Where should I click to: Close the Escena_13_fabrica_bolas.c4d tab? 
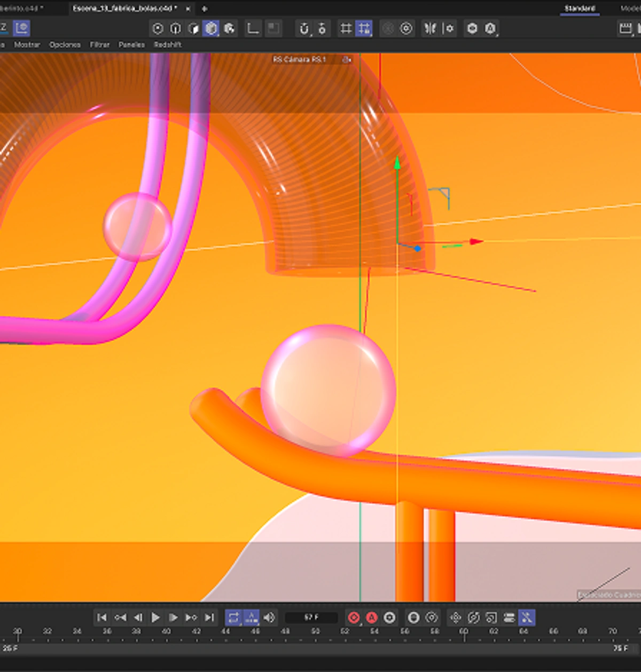pos(188,9)
